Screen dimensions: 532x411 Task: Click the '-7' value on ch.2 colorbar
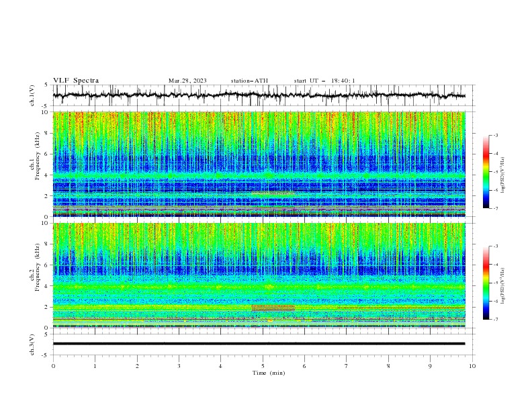496,320
